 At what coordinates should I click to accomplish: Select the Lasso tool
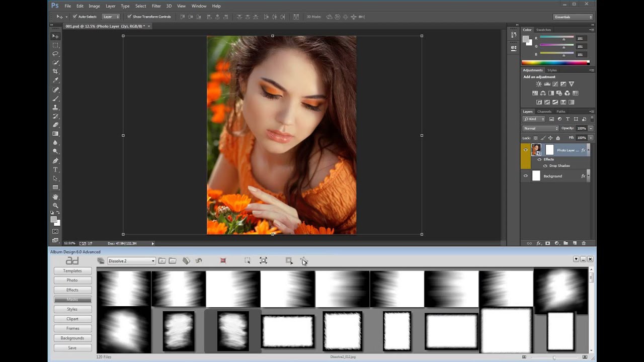pyautogui.click(x=55, y=54)
